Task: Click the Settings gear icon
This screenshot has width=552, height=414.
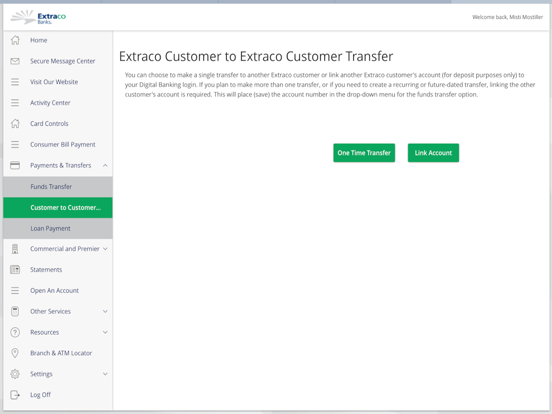Action: tap(15, 374)
